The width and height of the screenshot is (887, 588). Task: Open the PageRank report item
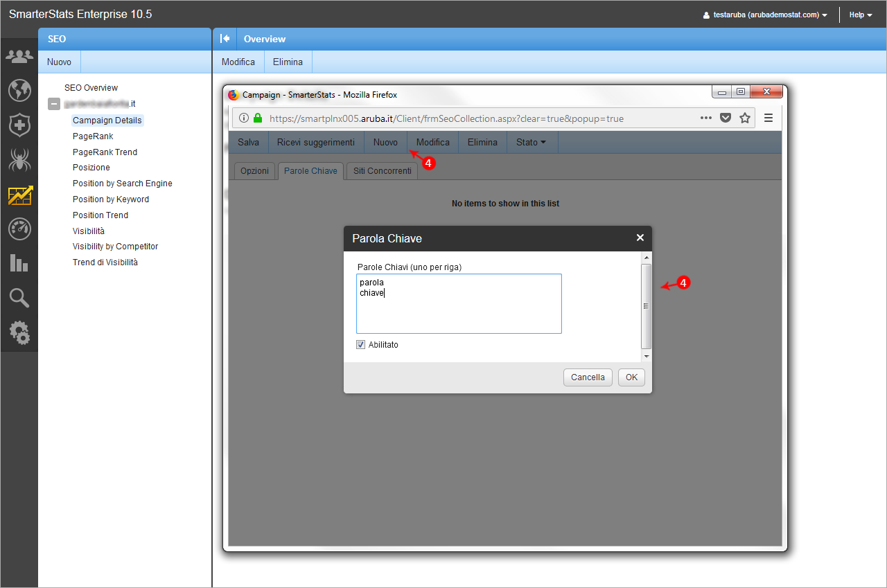93,136
